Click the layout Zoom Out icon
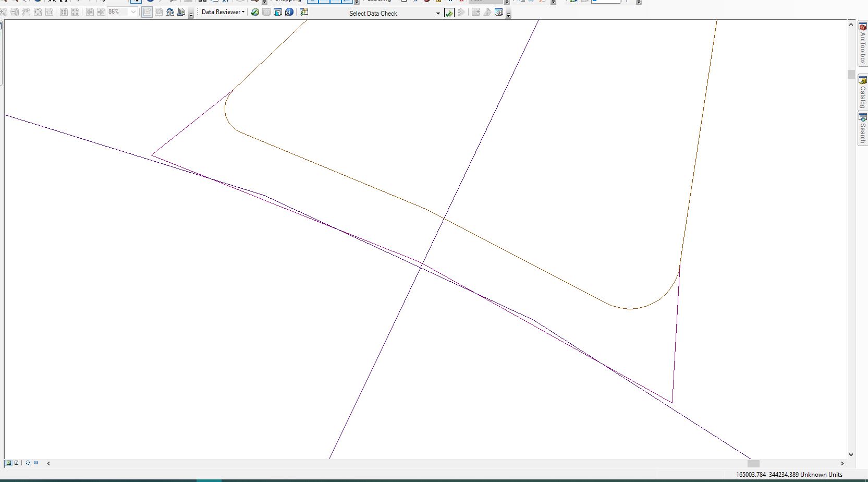 (x=15, y=11)
